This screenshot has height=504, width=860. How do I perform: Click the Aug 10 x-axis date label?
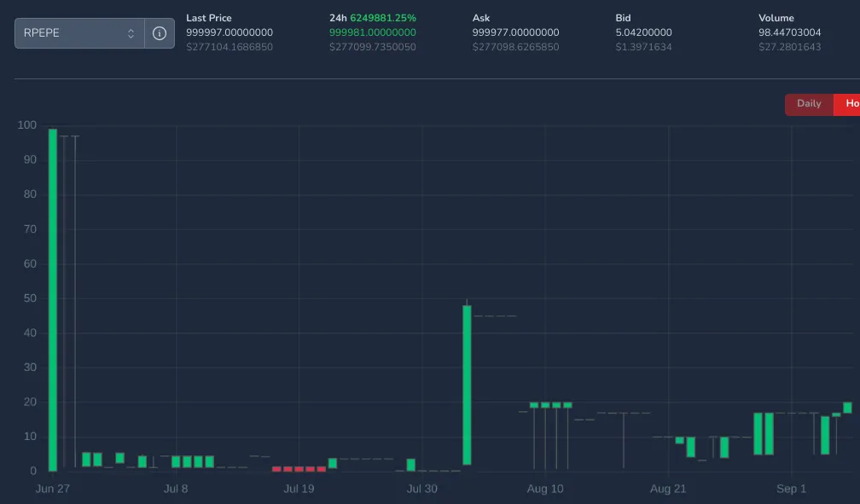(x=545, y=489)
